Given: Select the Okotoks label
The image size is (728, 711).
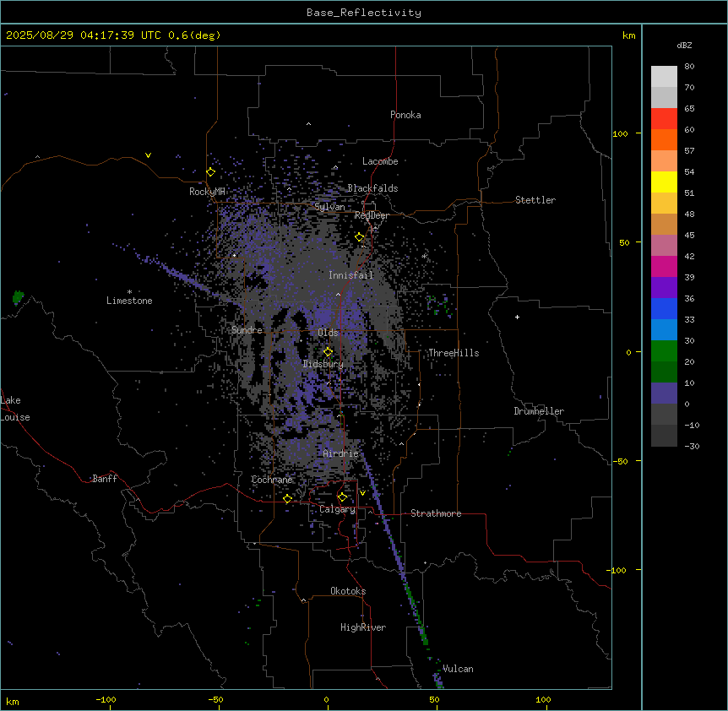Looking at the screenshot, I should coord(348,591).
